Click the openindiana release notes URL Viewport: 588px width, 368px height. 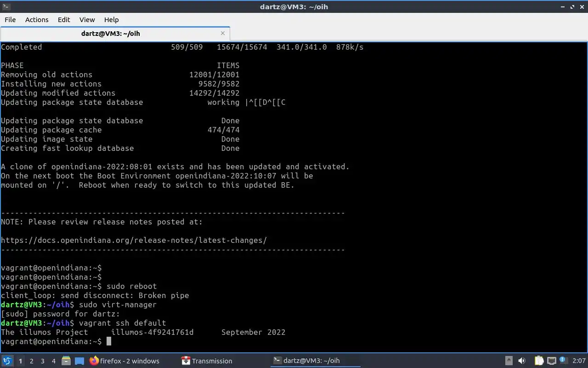(x=134, y=240)
